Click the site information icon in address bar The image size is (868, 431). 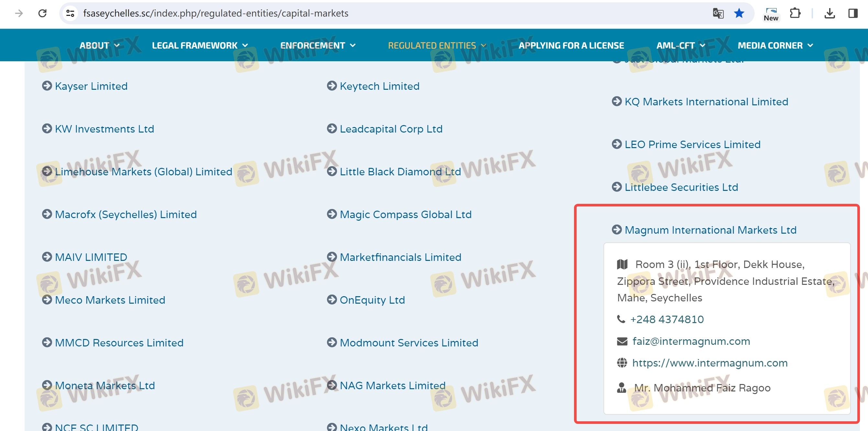[70, 13]
